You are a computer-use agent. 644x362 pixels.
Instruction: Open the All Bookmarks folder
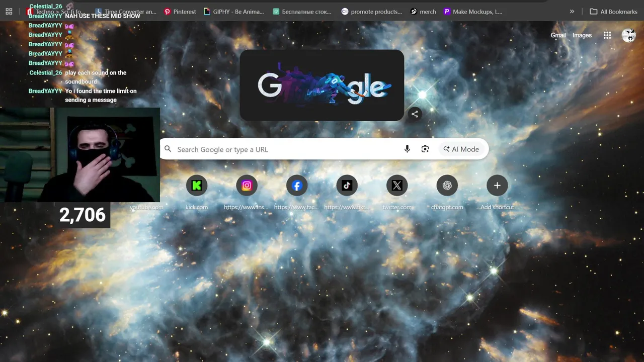pyautogui.click(x=613, y=12)
